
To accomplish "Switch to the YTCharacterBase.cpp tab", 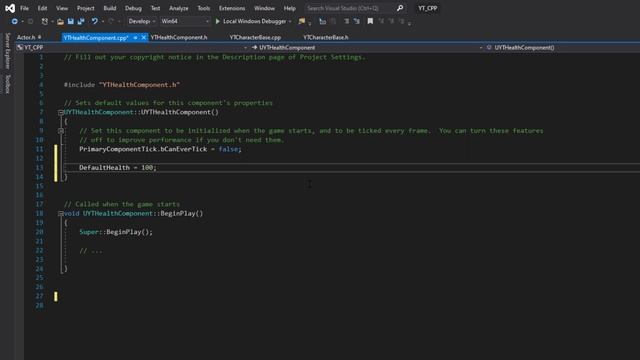I will (255, 37).
